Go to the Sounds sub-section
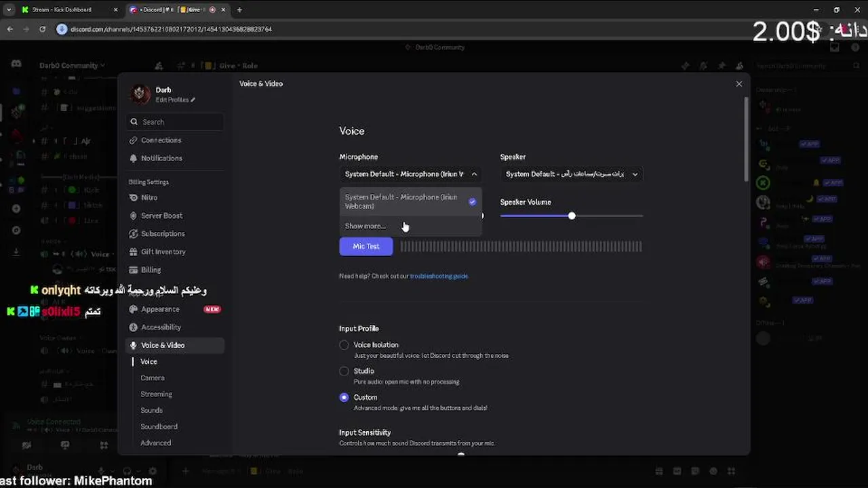868x488 pixels. pos(152,411)
